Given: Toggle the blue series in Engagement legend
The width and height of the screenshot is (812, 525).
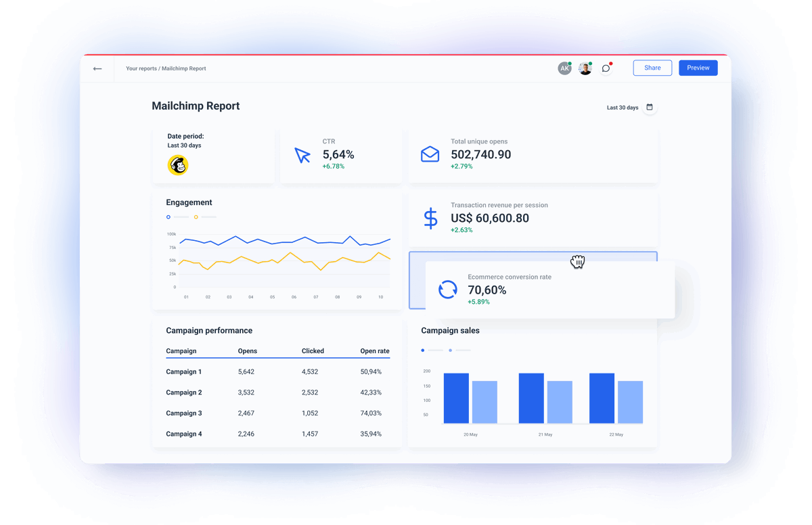Looking at the screenshot, I should pyautogui.click(x=168, y=217).
